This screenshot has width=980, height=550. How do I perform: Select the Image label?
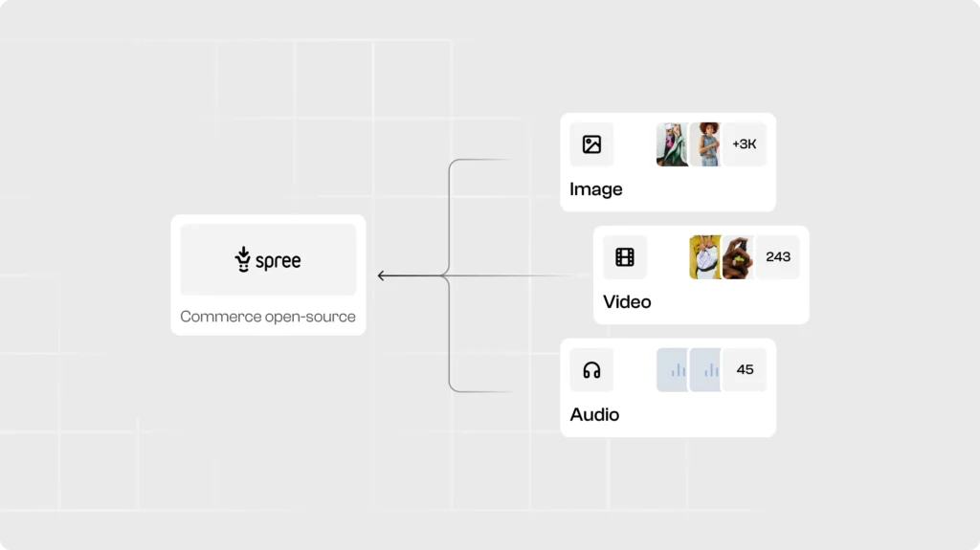[x=596, y=189]
